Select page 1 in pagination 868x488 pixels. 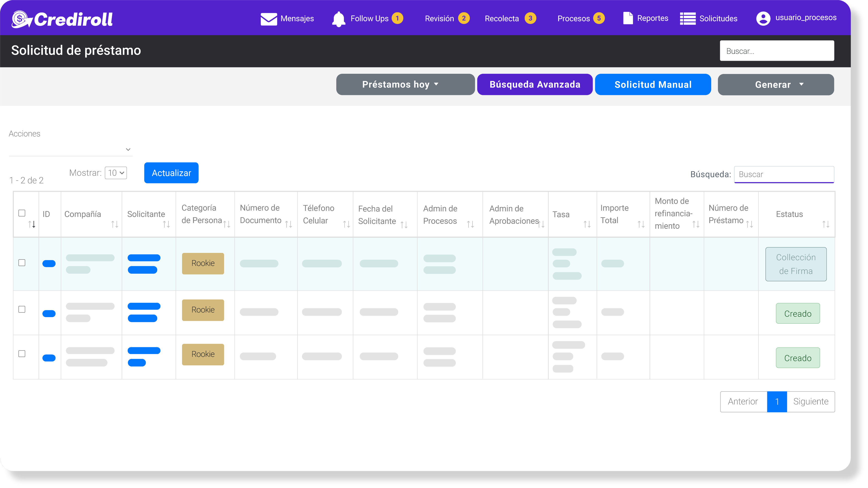pos(777,402)
